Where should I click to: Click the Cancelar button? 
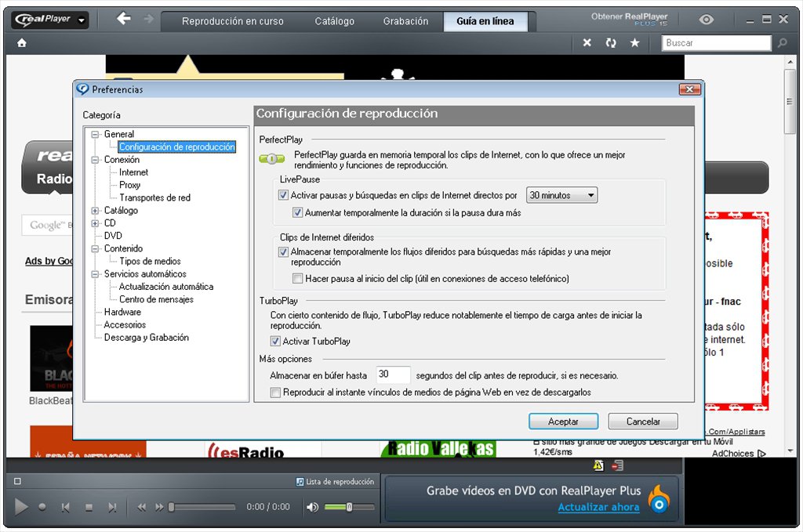tap(643, 422)
